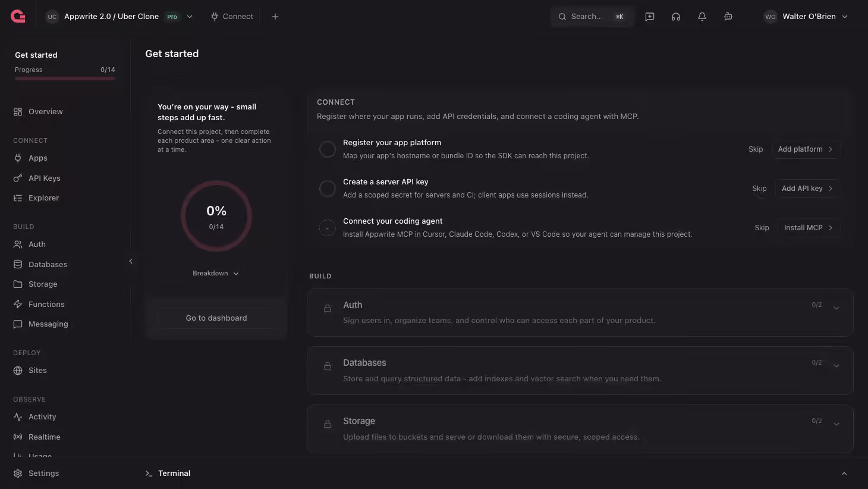This screenshot has height=489, width=868.
Task: Click the Settings gear icon
Action: click(x=18, y=474)
